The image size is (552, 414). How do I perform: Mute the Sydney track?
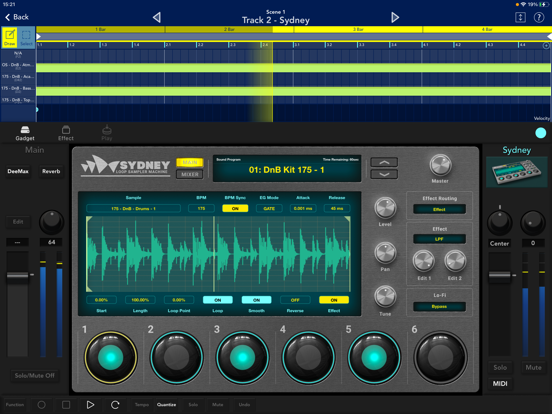click(533, 367)
